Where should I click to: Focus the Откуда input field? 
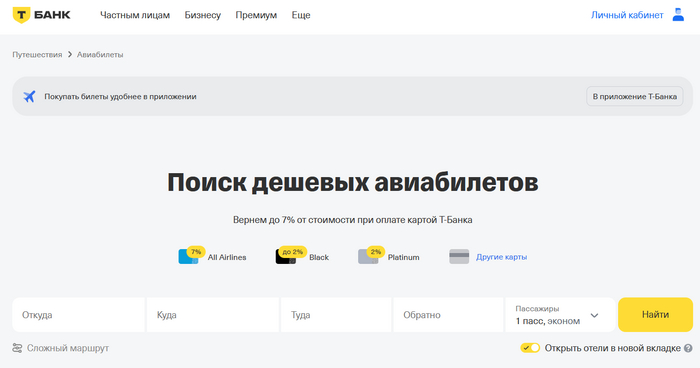(79, 315)
